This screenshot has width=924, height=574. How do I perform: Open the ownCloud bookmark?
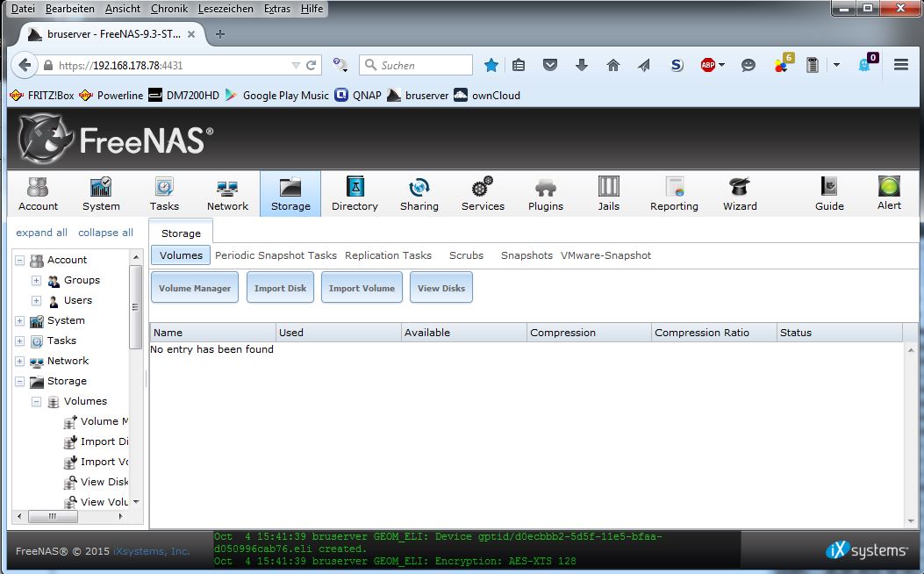coord(487,95)
